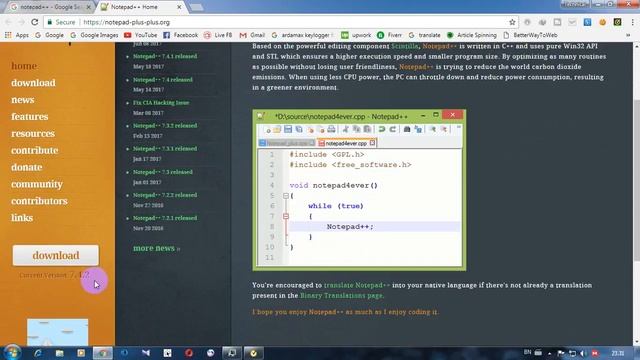The image size is (640, 360).
Task: Open the contribute page
Action: click(x=35, y=151)
